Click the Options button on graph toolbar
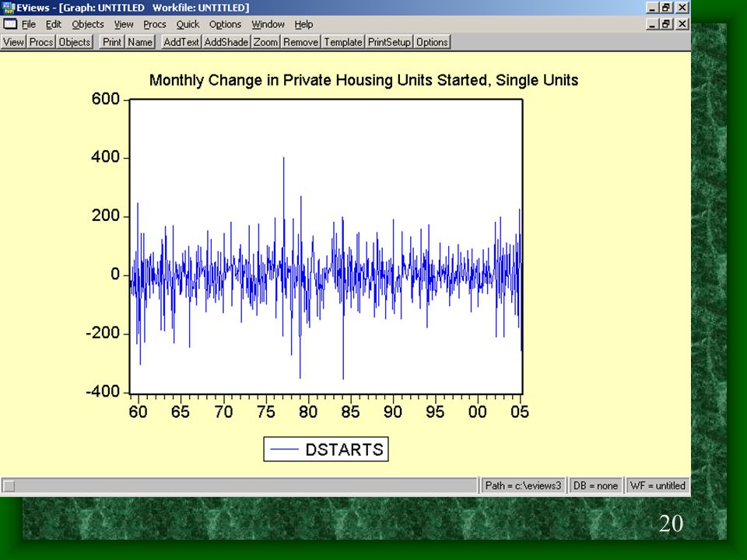 tap(432, 42)
